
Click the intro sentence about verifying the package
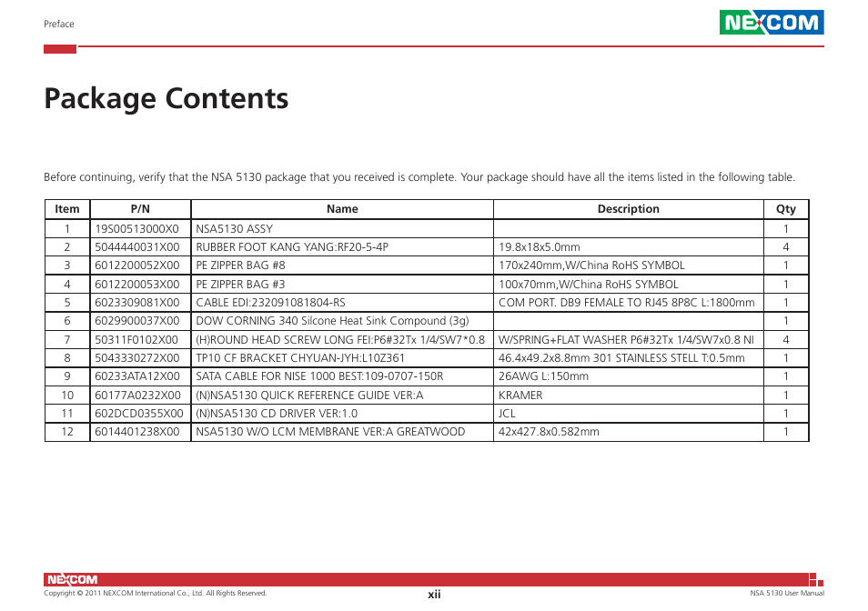pos(419,177)
